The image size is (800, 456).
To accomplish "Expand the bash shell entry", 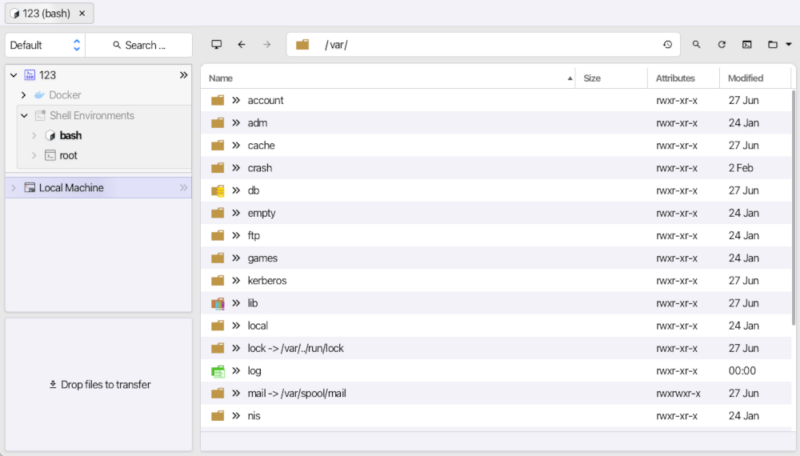I will pyautogui.click(x=34, y=136).
